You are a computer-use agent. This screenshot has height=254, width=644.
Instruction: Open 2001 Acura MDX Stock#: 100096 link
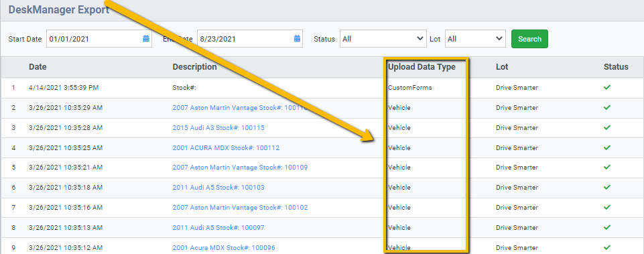tap(224, 247)
